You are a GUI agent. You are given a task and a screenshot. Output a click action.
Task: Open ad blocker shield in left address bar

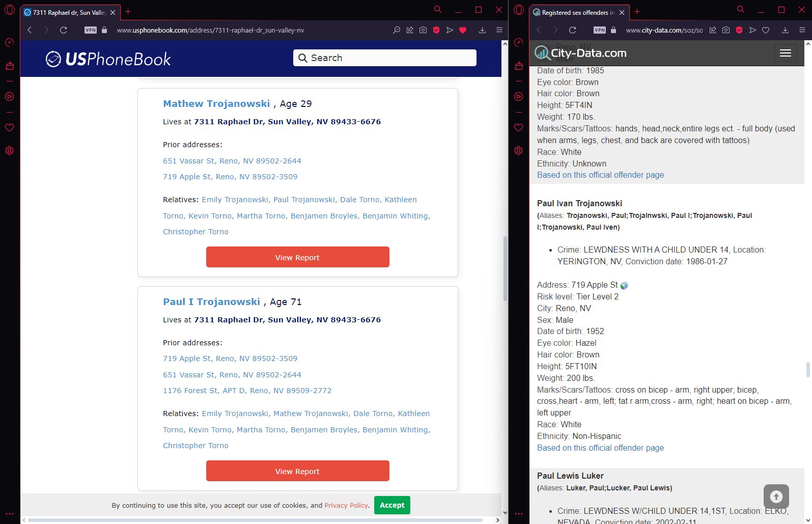436,30
